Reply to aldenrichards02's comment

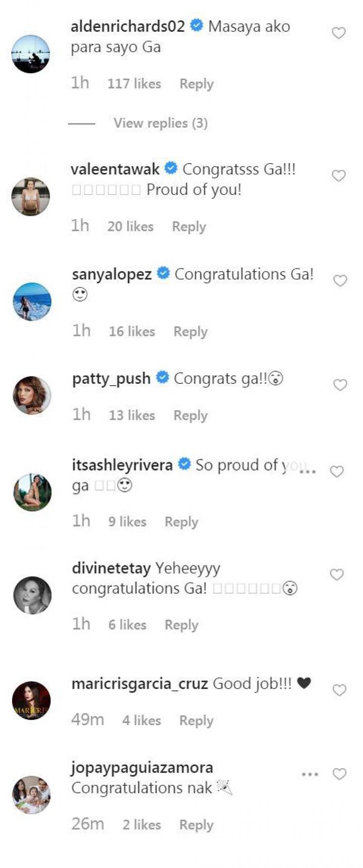coord(196,84)
